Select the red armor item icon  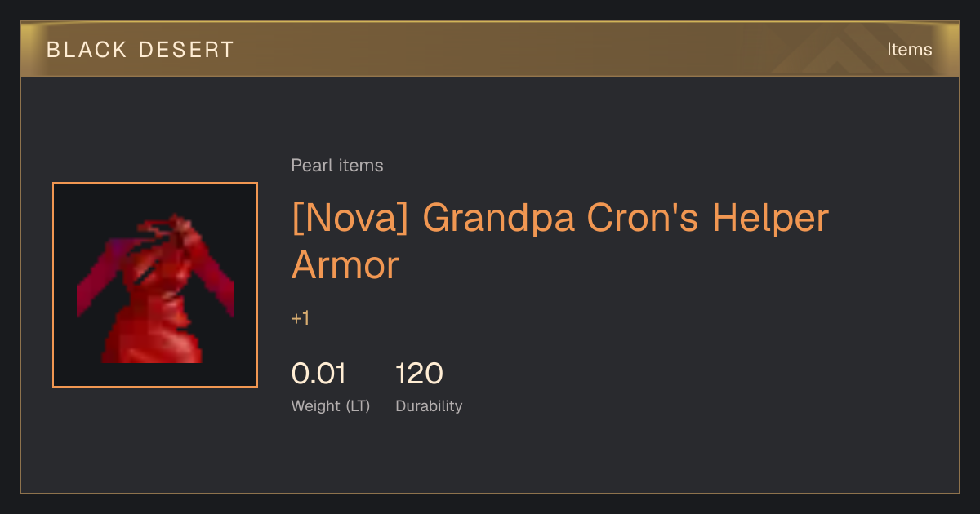[155, 285]
